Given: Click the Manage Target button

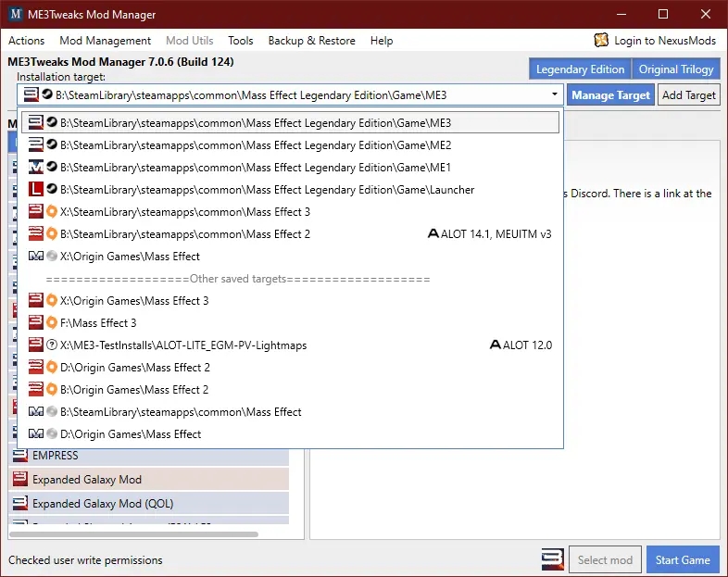Looking at the screenshot, I should [610, 94].
